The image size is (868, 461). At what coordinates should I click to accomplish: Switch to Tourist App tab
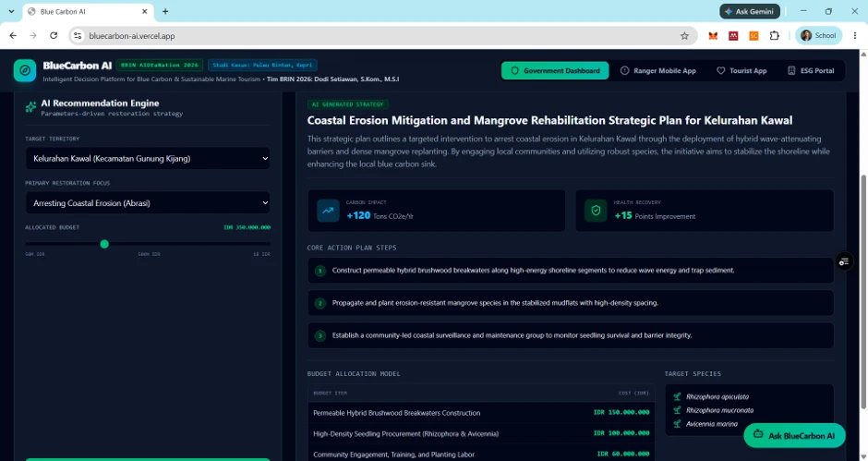[741, 70]
